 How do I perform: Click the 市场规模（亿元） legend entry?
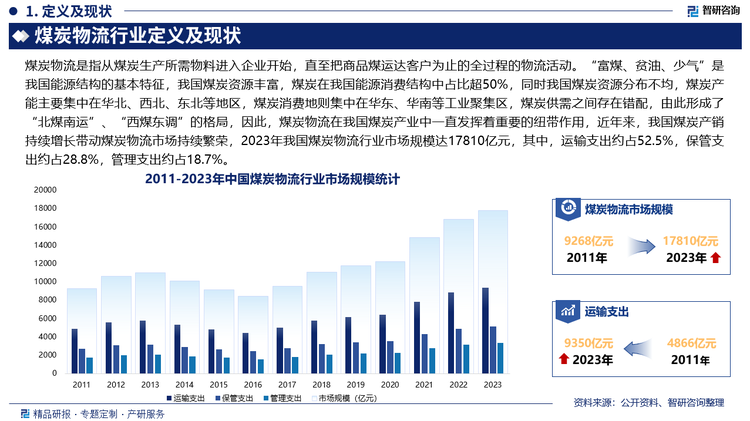point(344,398)
